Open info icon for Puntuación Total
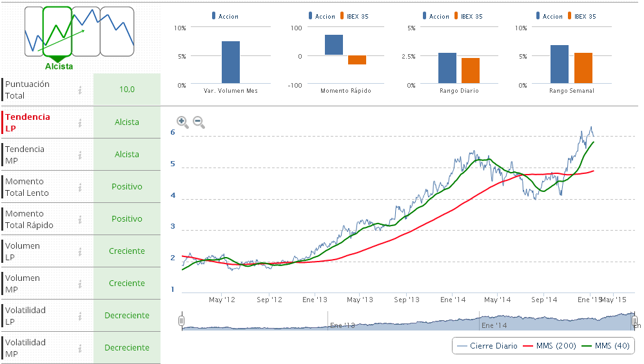Screen dimensions: 644x364 pyautogui.click(x=80, y=90)
